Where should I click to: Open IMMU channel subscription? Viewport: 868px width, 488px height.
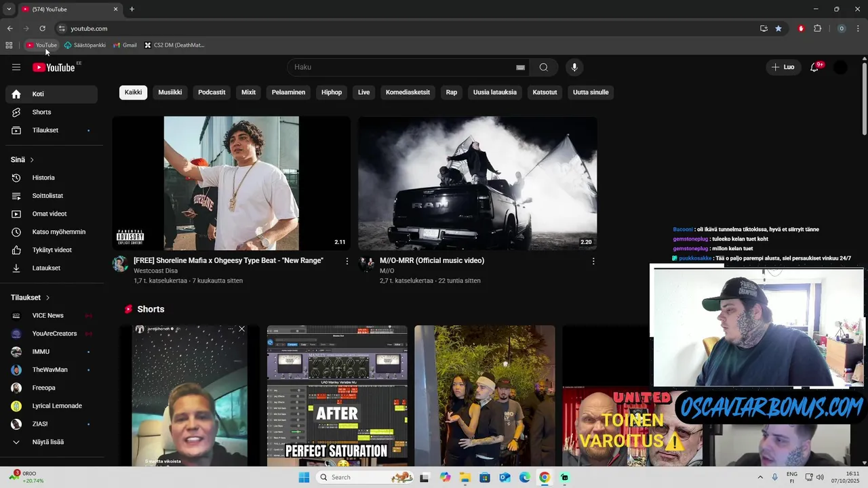point(52,352)
